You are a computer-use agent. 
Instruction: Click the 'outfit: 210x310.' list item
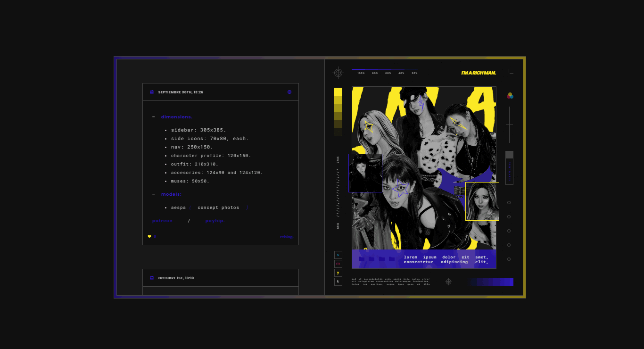(x=195, y=164)
